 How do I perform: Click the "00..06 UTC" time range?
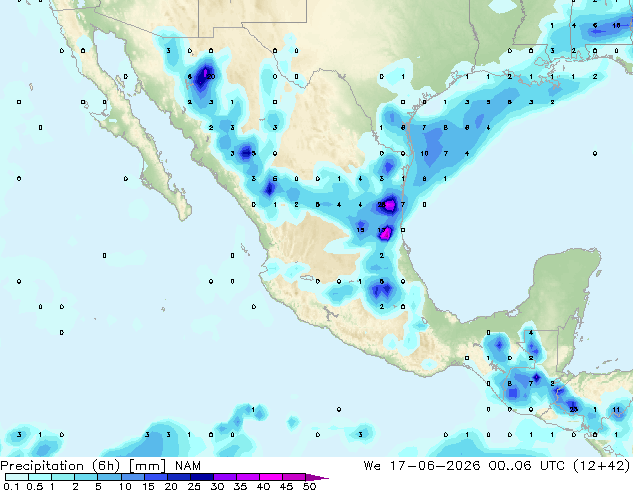[526, 466]
